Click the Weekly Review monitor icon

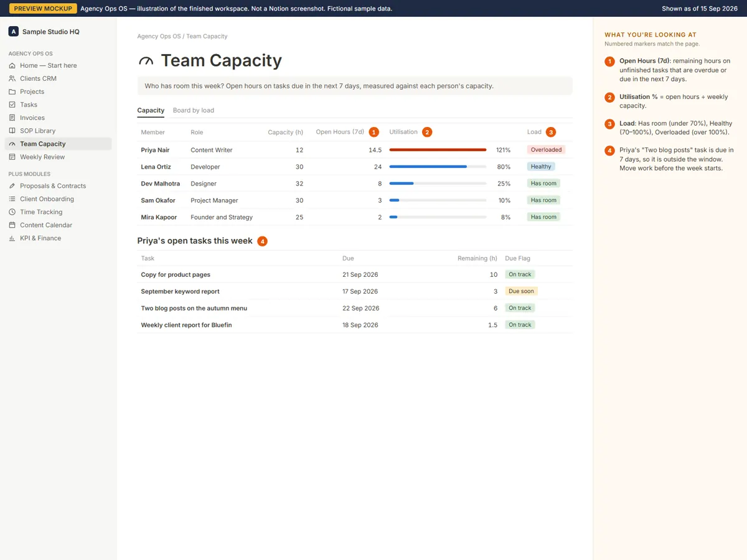(12, 157)
